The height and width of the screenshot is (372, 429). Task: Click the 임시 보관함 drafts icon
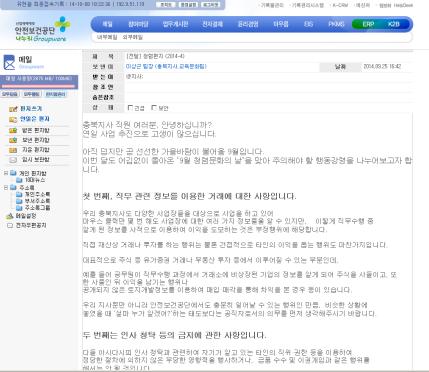point(13,160)
